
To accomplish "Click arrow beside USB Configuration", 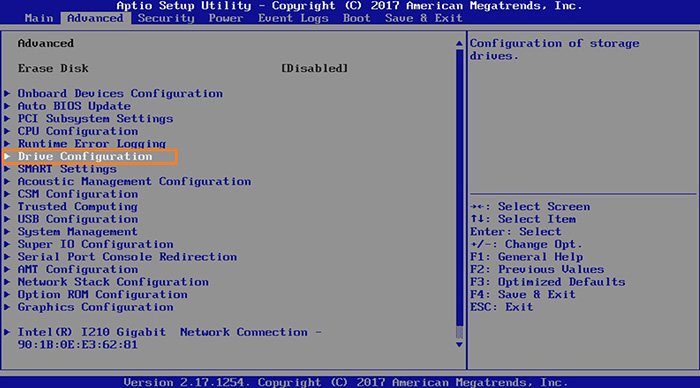I will [7, 219].
